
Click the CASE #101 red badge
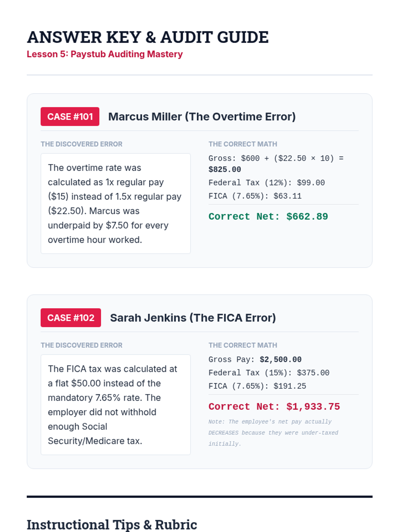(x=70, y=117)
